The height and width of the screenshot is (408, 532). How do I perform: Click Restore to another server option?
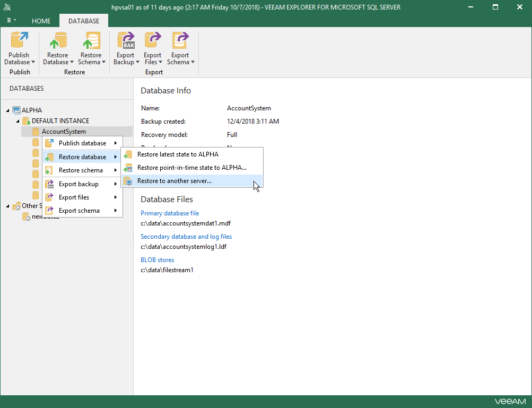click(x=192, y=181)
